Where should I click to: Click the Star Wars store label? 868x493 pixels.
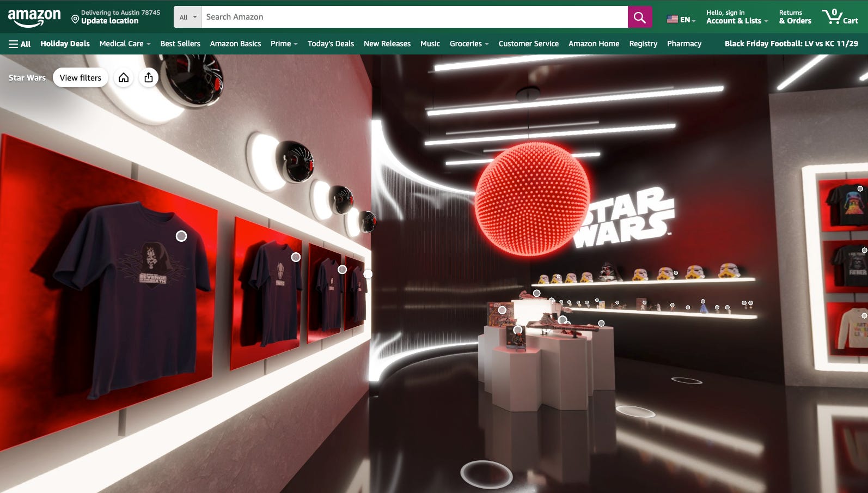pos(27,78)
